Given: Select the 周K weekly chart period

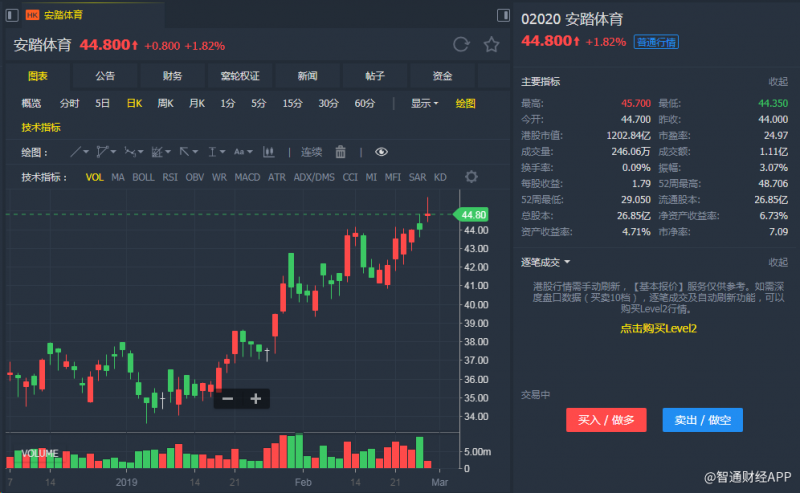Looking at the screenshot, I should pos(165,103).
